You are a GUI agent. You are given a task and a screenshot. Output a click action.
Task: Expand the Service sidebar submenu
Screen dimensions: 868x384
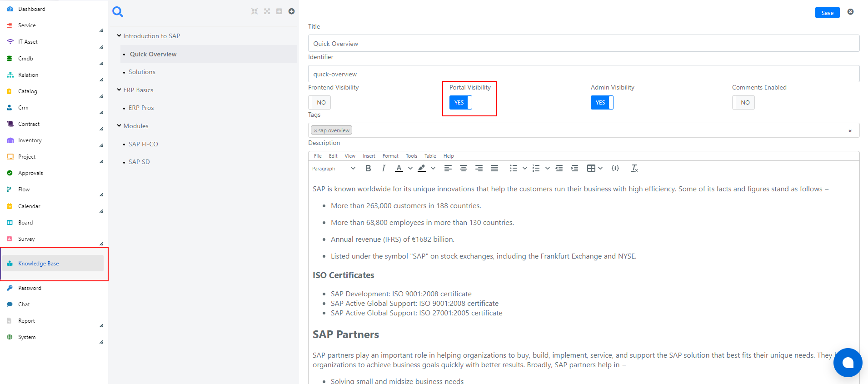(x=101, y=30)
